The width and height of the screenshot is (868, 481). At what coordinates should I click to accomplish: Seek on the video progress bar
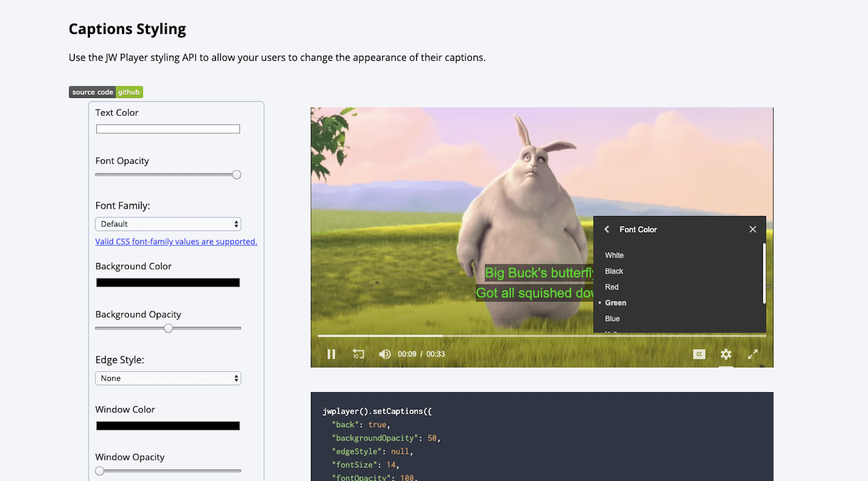tap(542, 335)
